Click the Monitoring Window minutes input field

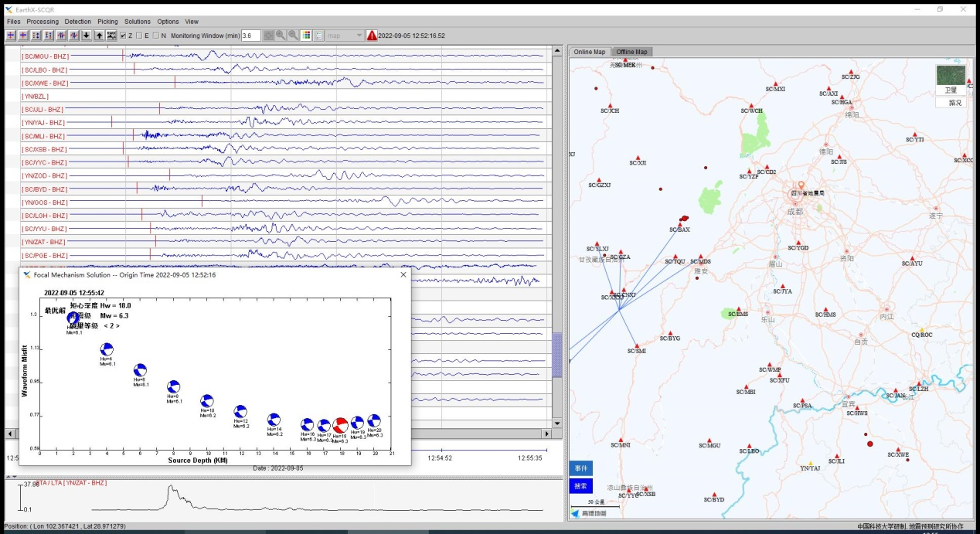point(251,36)
